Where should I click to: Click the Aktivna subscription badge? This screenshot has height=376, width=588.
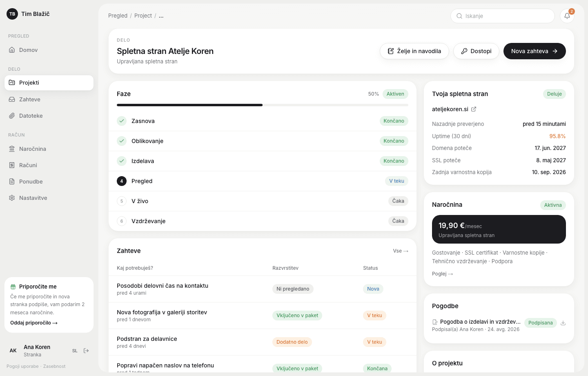coord(553,205)
